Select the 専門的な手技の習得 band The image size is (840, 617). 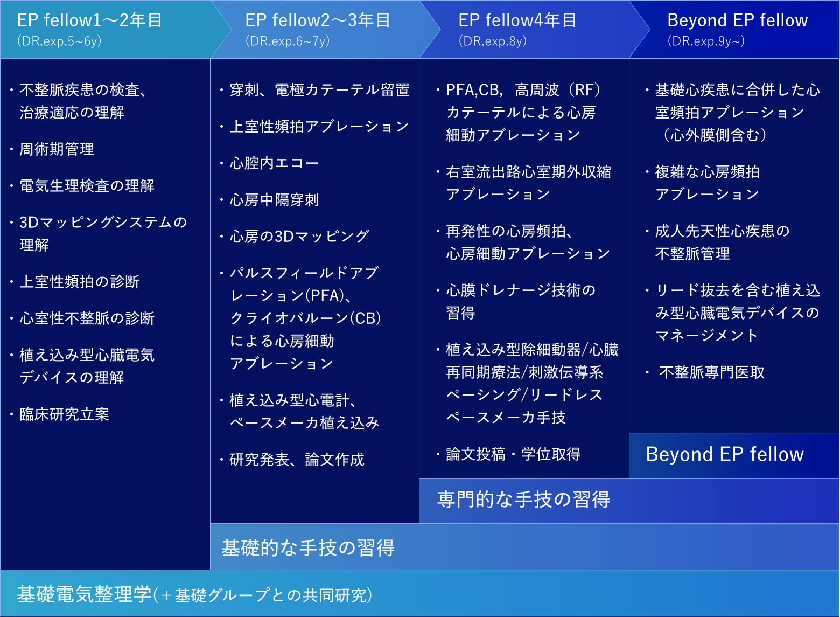point(523,500)
